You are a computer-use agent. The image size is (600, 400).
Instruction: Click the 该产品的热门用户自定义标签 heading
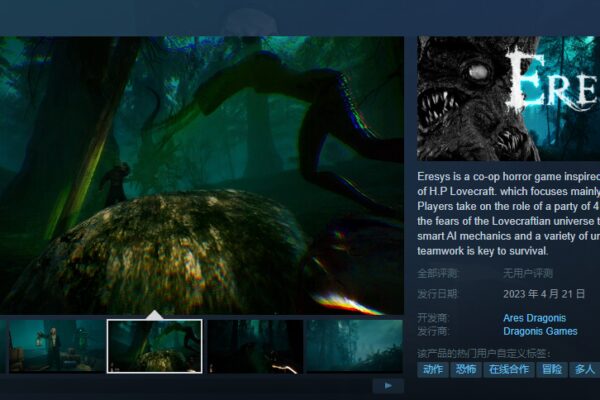coord(484,353)
